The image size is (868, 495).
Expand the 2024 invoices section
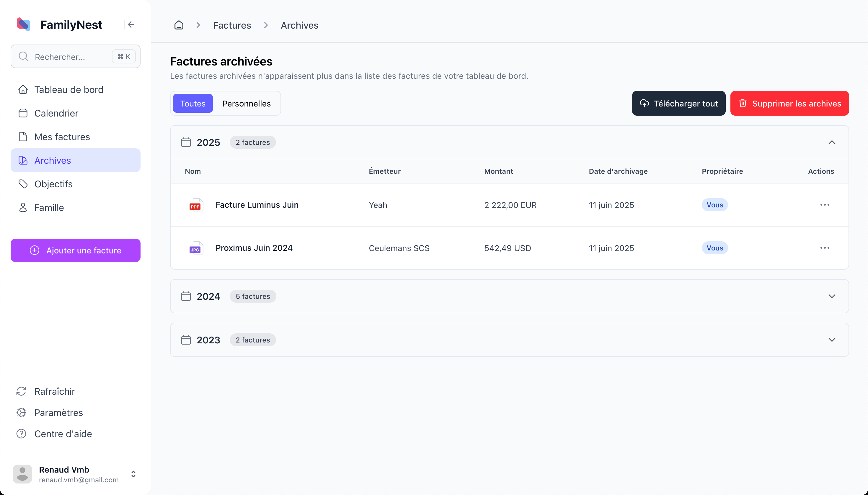tap(832, 296)
